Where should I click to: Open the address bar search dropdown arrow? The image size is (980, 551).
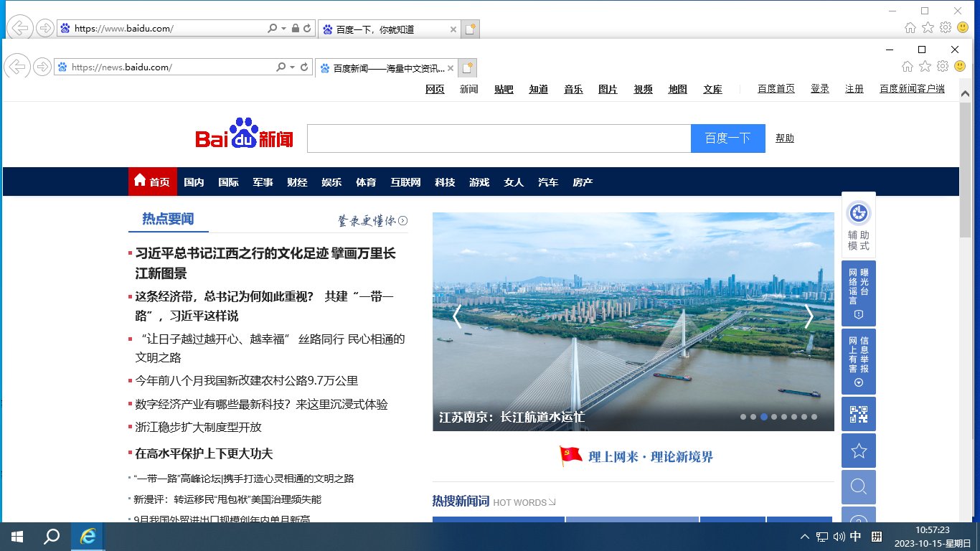(291, 66)
